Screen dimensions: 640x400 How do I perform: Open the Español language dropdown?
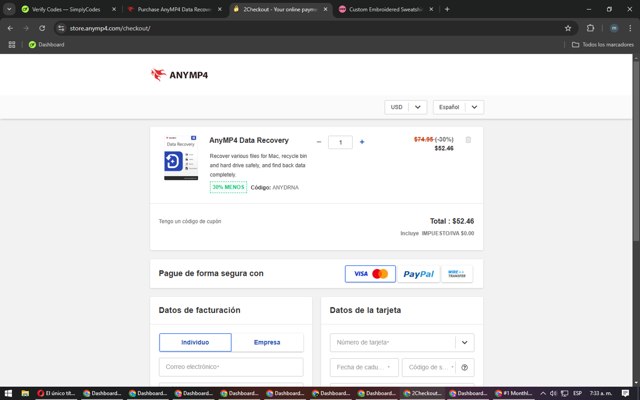[458, 107]
